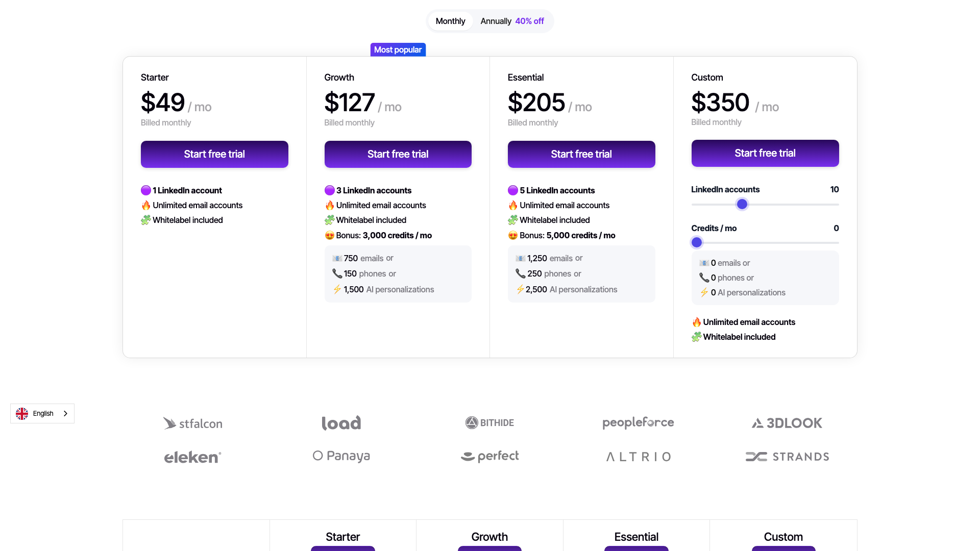Switch billing to Annually for 40% off
This screenshot has height=551, width=980.
(x=512, y=21)
